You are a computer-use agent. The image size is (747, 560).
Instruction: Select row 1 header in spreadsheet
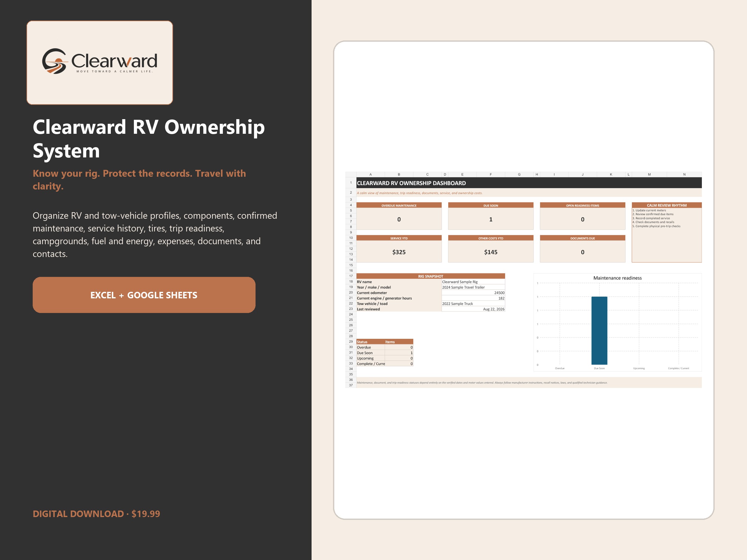351,183
